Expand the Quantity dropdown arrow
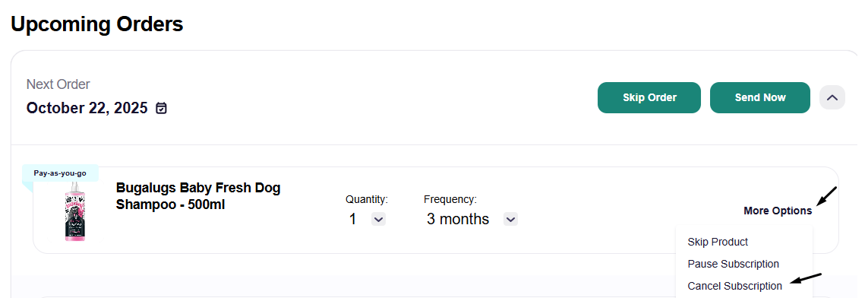The image size is (868, 298). tap(378, 220)
